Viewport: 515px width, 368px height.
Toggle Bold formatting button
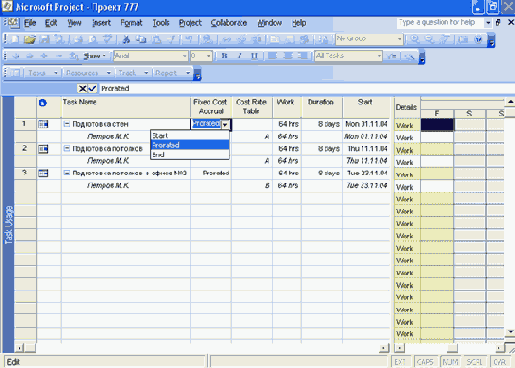(x=224, y=56)
